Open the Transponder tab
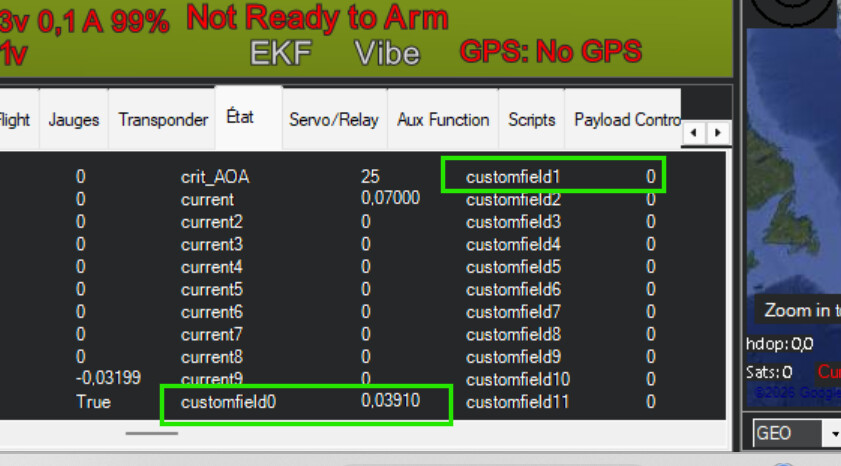Image resolution: width=841 pixels, height=466 pixels. point(163,120)
